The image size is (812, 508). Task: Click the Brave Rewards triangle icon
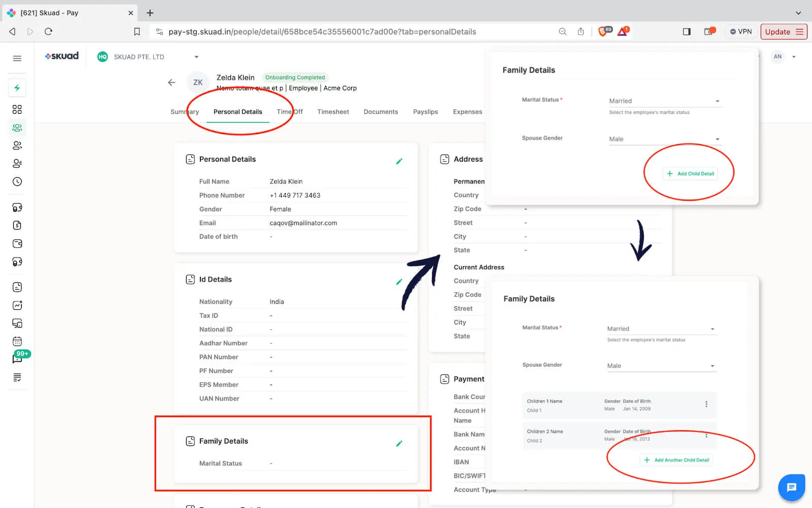click(623, 31)
